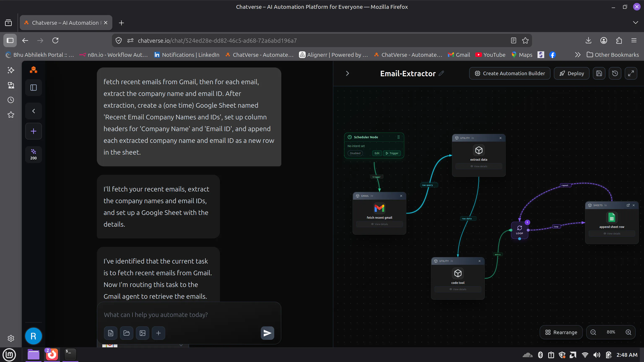The height and width of the screenshot is (362, 644).
Task: Zoom in the workflow canvas
Action: [628, 332]
